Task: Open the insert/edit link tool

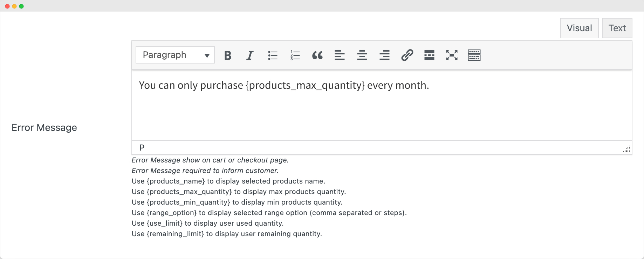Action: click(x=407, y=55)
